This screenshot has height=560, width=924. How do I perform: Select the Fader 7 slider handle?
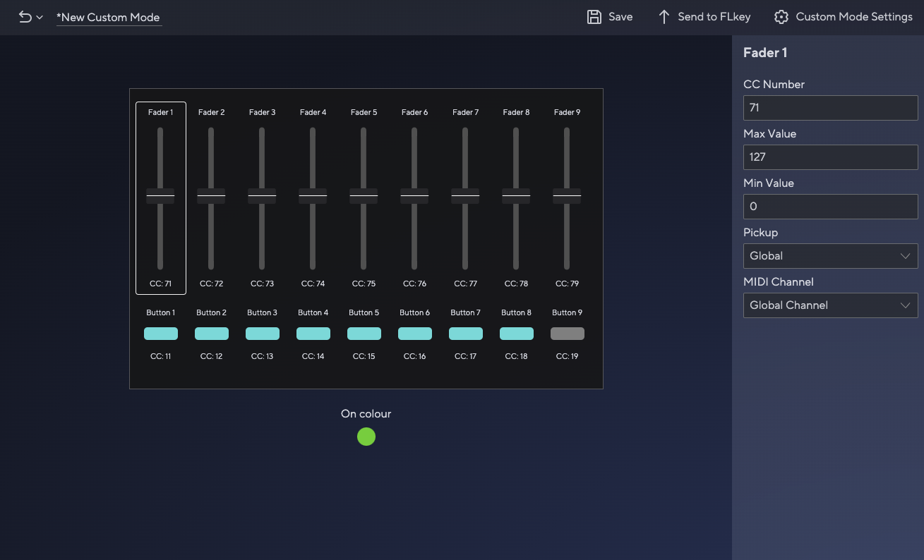pos(465,196)
